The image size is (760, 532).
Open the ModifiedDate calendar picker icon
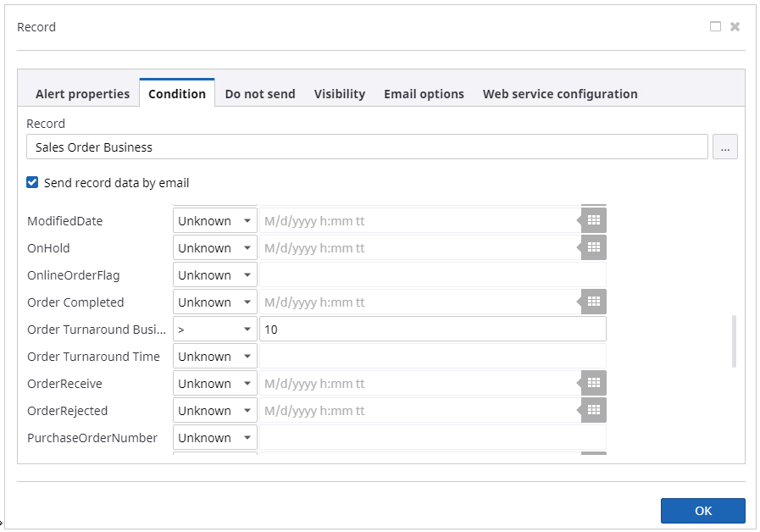point(594,221)
